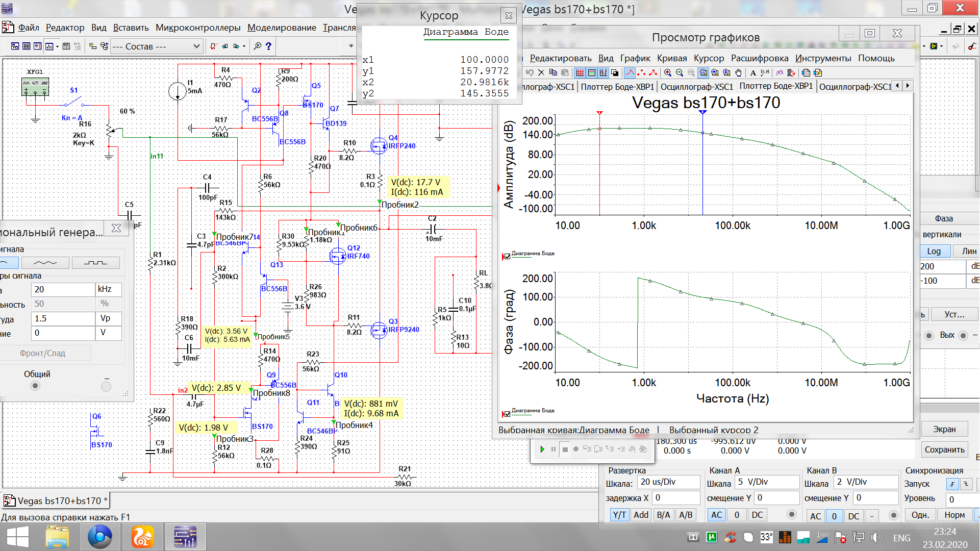The width and height of the screenshot is (980, 551).
Task: Open file explorer from Windows taskbar
Action: [x=57, y=537]
